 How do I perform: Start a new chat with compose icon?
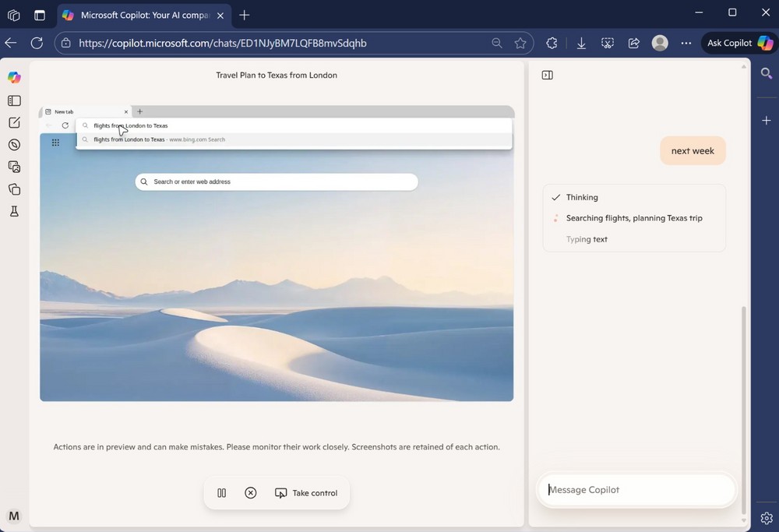point(14,123)
